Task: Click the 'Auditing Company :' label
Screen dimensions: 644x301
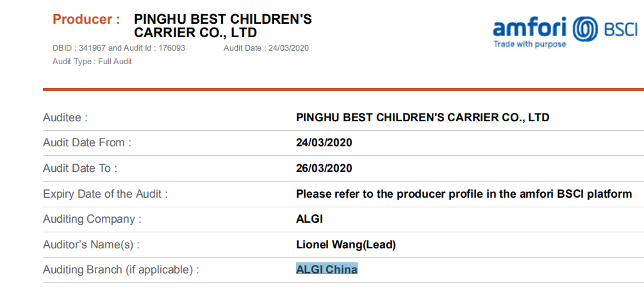Action: click(92, 219)
